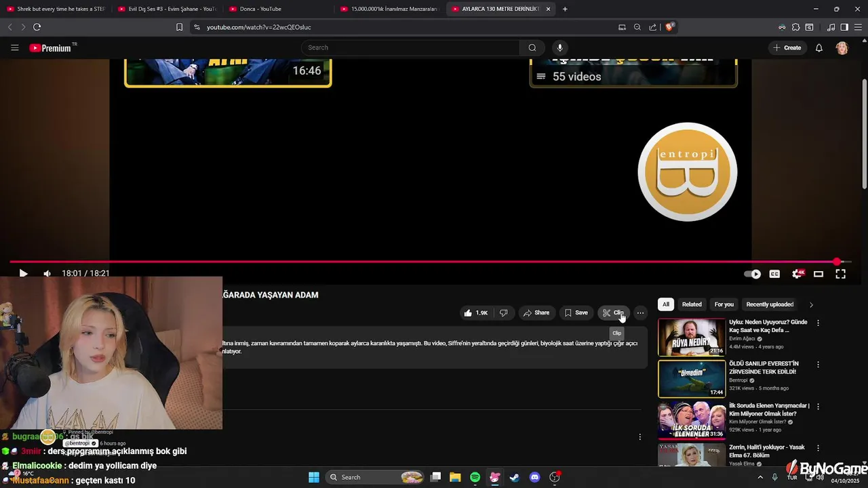Start voice search with microphone icon
This screenshot has height=488, width=868.
click(559, 47)
